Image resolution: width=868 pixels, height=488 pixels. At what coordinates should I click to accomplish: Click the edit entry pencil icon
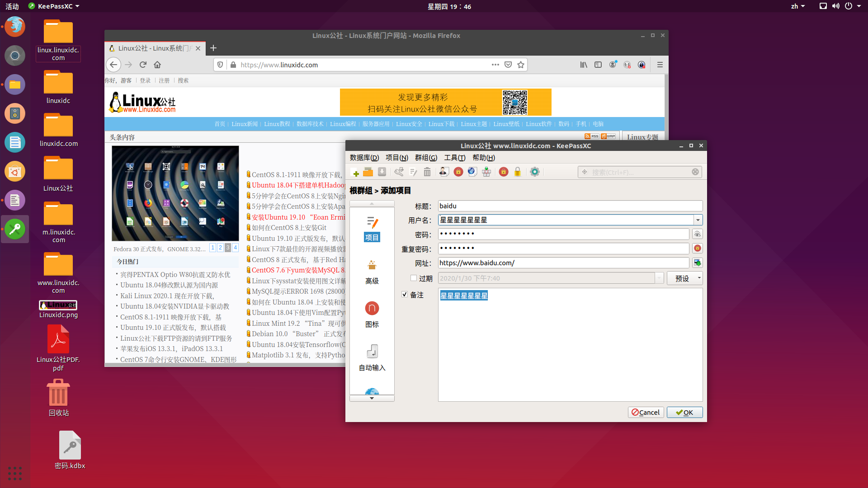413,172
